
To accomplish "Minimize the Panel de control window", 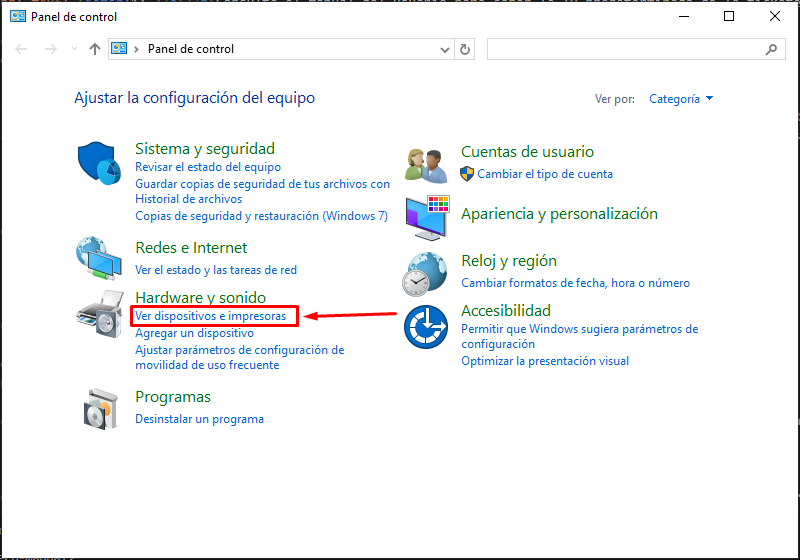I will click(x=684, y=16).
